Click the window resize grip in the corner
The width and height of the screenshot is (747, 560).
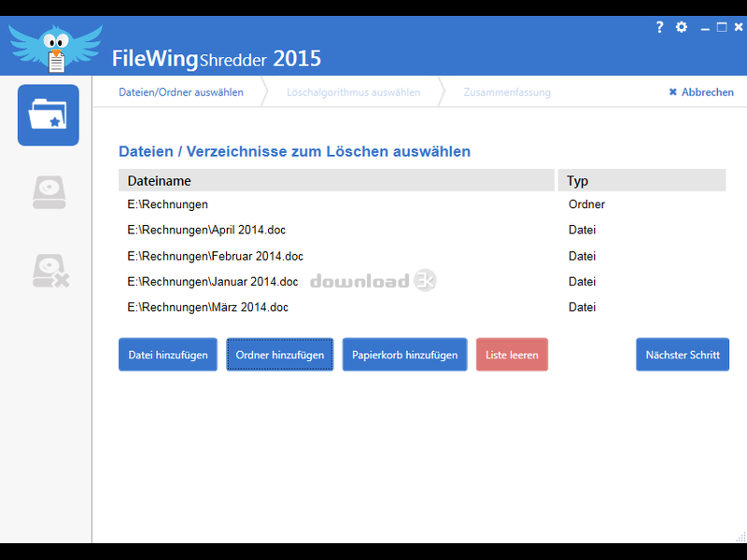(740, 538)
